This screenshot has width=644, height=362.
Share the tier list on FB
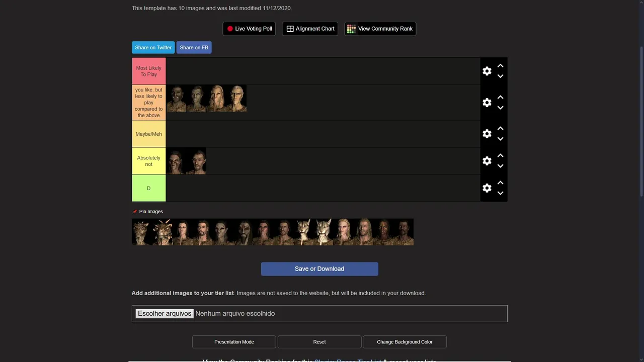(194, 47)
